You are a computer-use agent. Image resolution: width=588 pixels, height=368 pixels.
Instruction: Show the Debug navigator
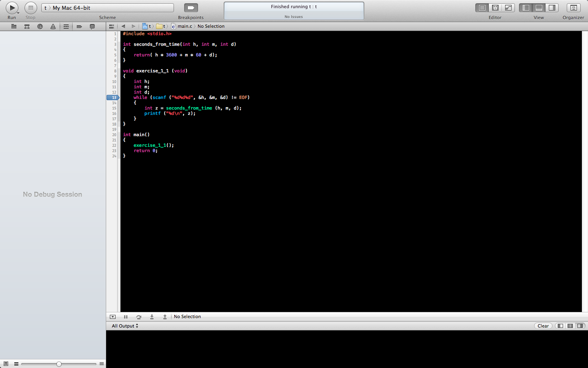pos(66,27)
